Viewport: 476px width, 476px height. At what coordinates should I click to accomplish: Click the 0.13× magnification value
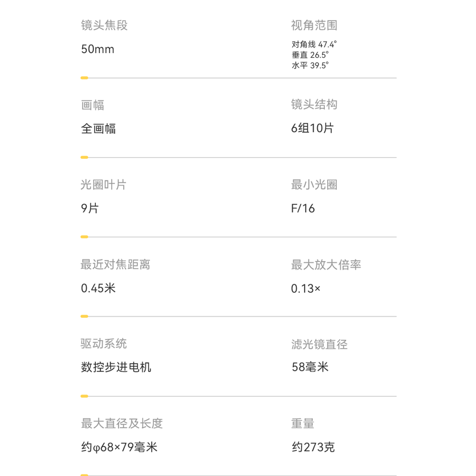306,289
